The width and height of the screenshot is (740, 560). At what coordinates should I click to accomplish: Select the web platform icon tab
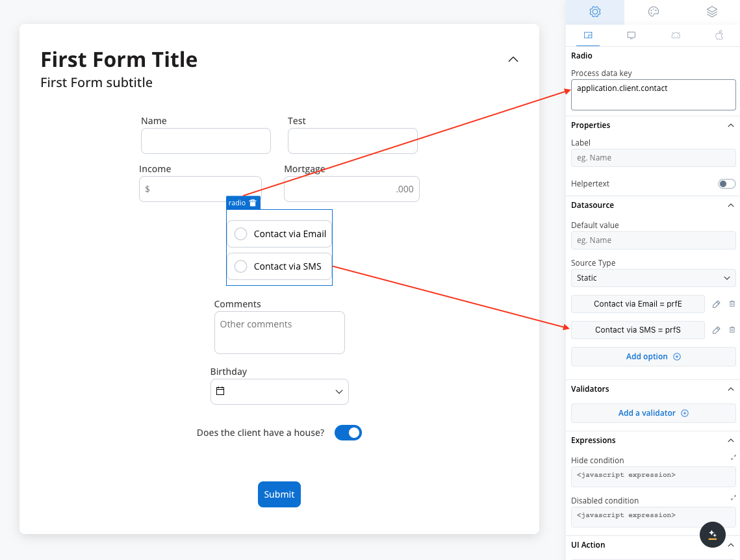click(x=588, y=35)
